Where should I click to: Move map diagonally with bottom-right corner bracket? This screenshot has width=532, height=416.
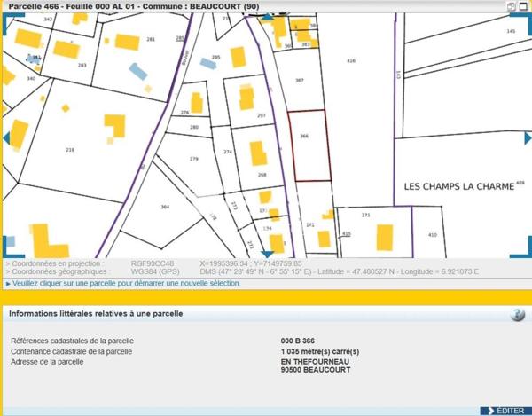520,247
